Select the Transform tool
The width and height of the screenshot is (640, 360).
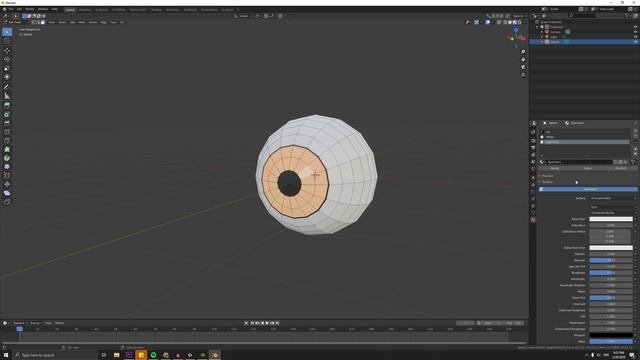point(7,77)
